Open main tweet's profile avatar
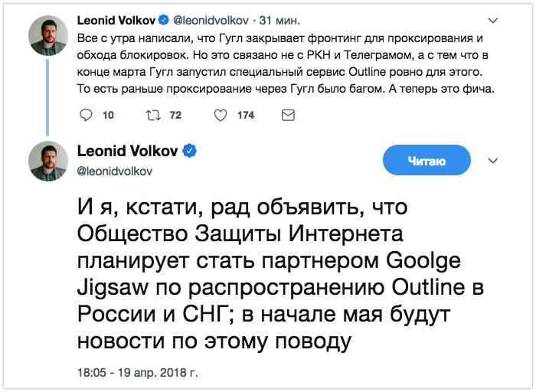Screen dimensions: 536x392 pos(47,160)
